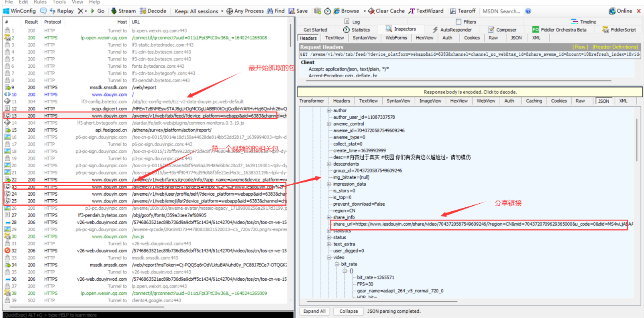Select the share_url JSON entry
This screenshot has width=644, height=318.
click(x=483, y=224)
